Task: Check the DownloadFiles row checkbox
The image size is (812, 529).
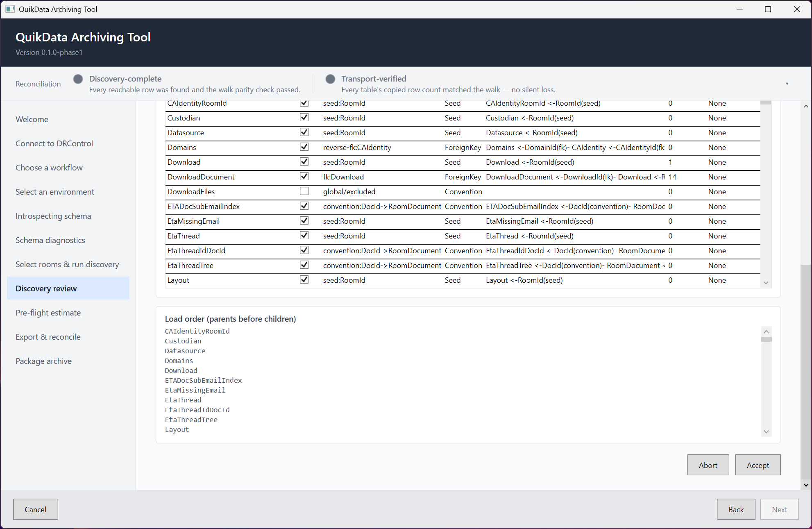Action: [304, 191]
